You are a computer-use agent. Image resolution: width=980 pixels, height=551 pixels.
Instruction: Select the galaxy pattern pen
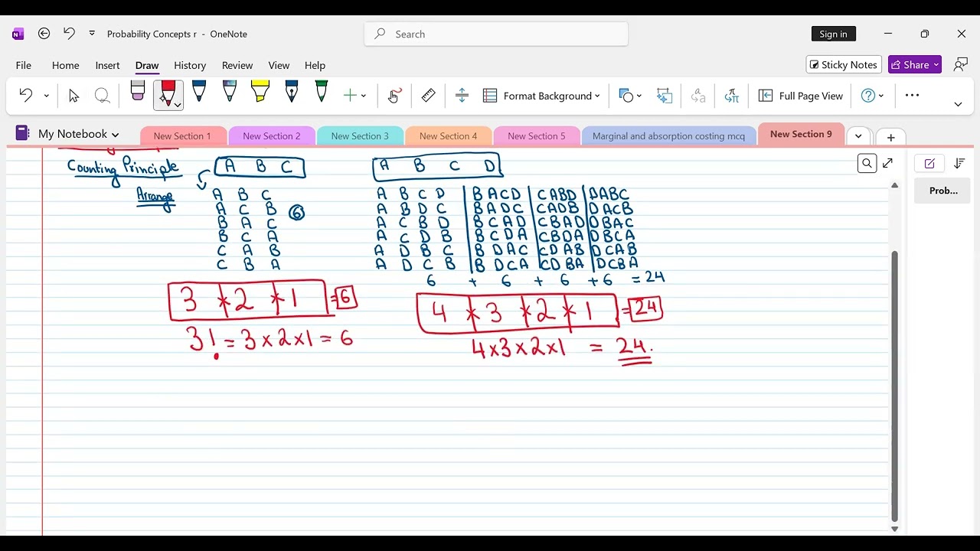pos(230,91)
